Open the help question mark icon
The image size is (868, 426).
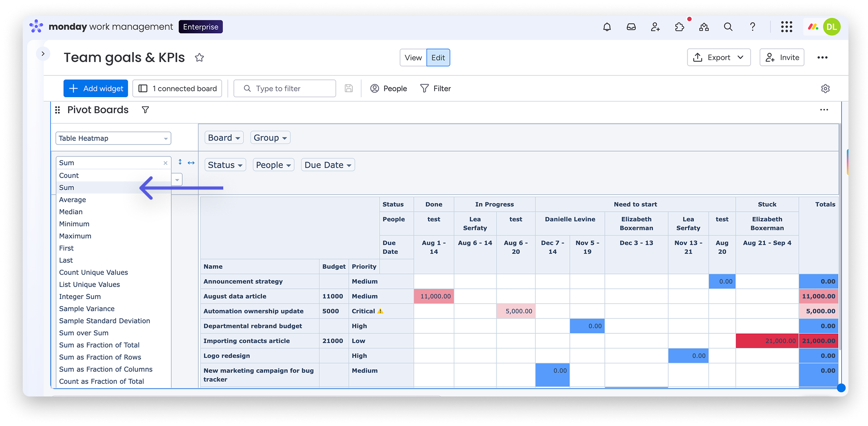(x=753, y=27)
